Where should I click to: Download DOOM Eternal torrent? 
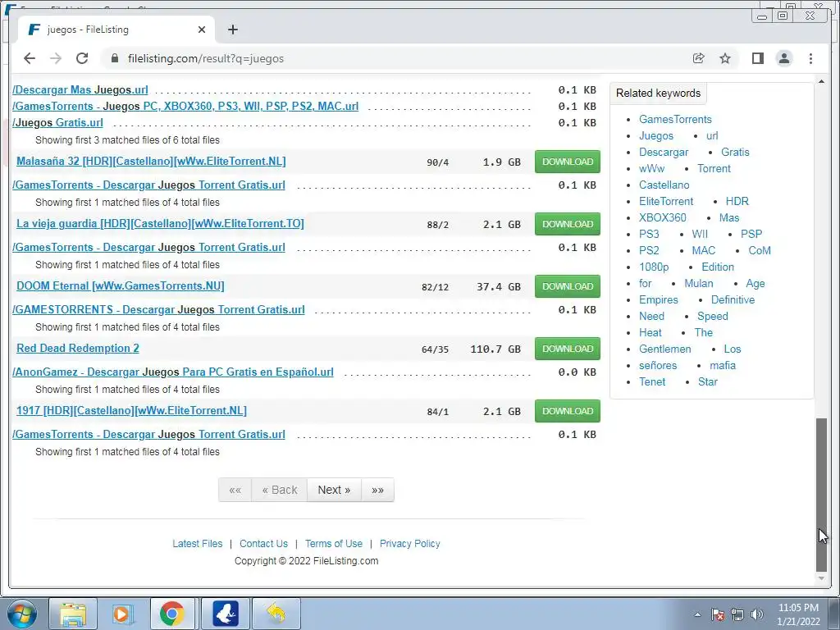(x=568, y=286)
